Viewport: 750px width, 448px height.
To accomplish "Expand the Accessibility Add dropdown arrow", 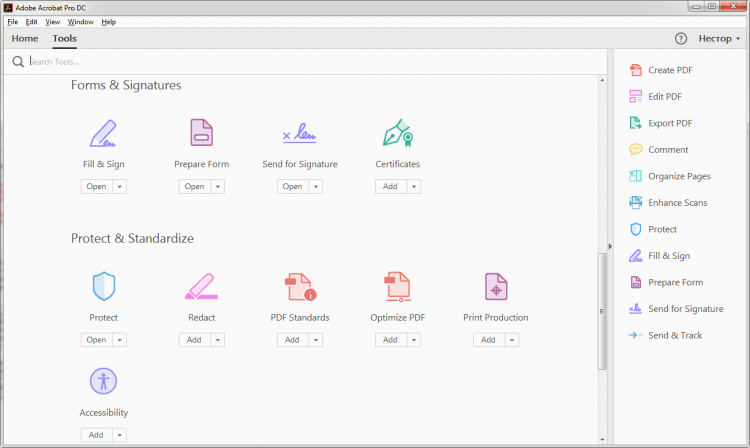I will (120, 435).
